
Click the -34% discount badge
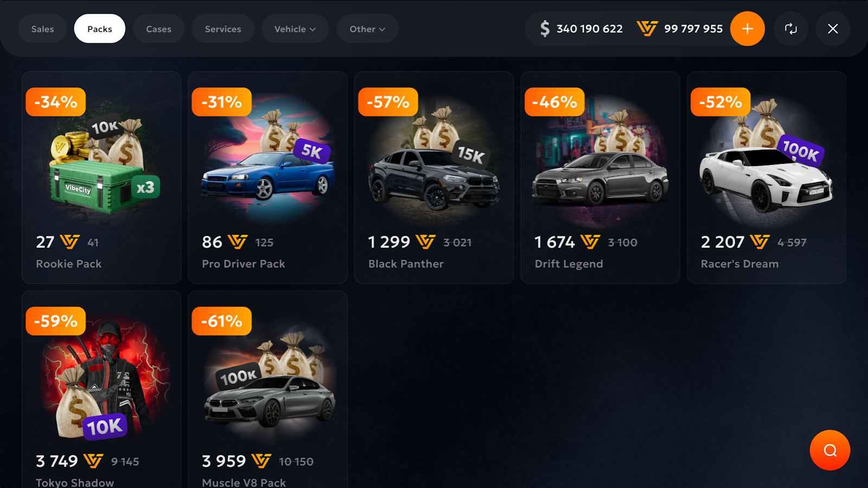[56, 102]
